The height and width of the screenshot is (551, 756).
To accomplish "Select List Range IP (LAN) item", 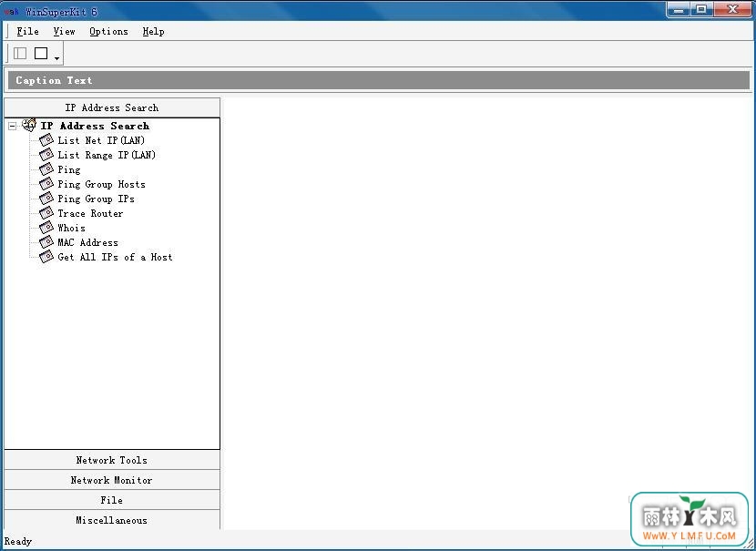I will [x=107, y=155].
